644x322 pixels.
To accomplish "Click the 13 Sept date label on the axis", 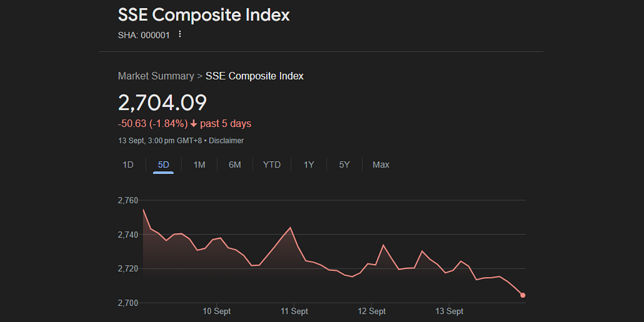I will pyautogui.click(x=449, y=311).
